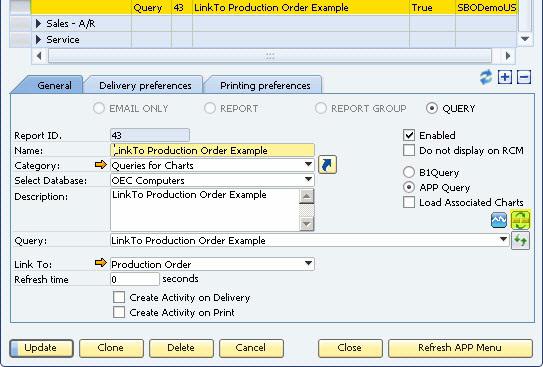Toggle the Enabled checkbox
This screenshot has width=543, height=367.
click(409, 135)
